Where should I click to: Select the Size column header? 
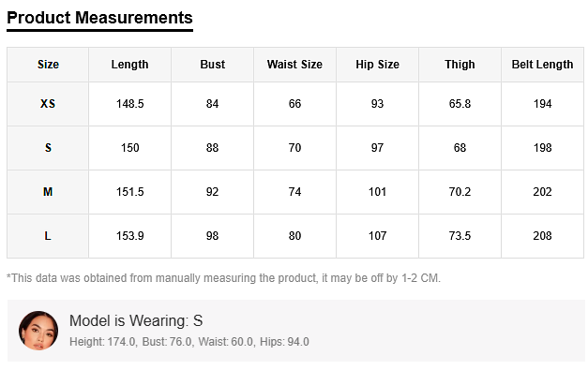pos(48,65)
